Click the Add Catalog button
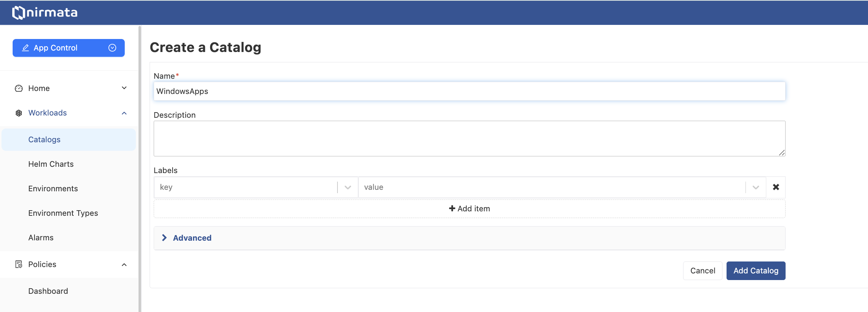This screenshot has height=312, width=868. (756, 271)
